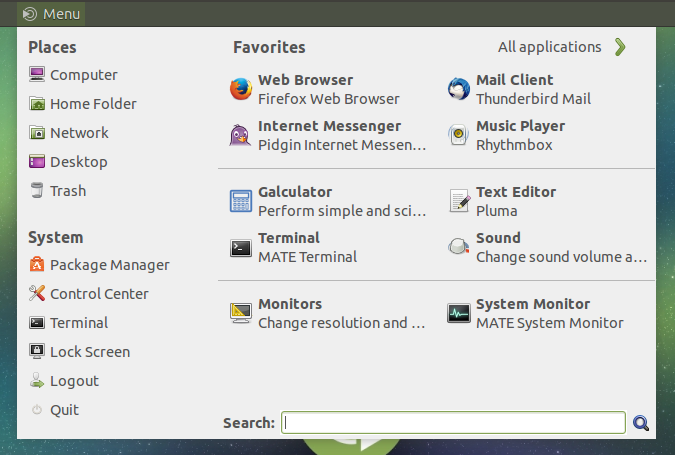
Task: Click the Pidgin Internet Messenger icon
Action: [x=240, y=135]
